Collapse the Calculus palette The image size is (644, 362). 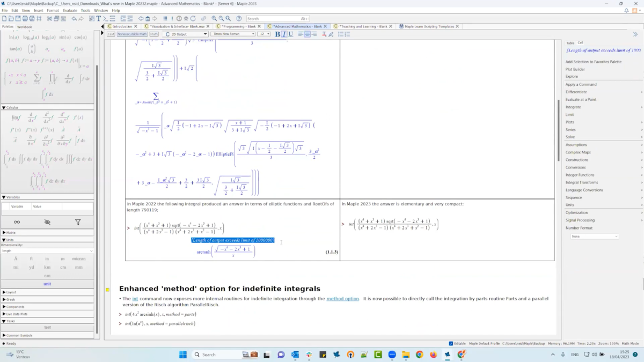[4, 107]
